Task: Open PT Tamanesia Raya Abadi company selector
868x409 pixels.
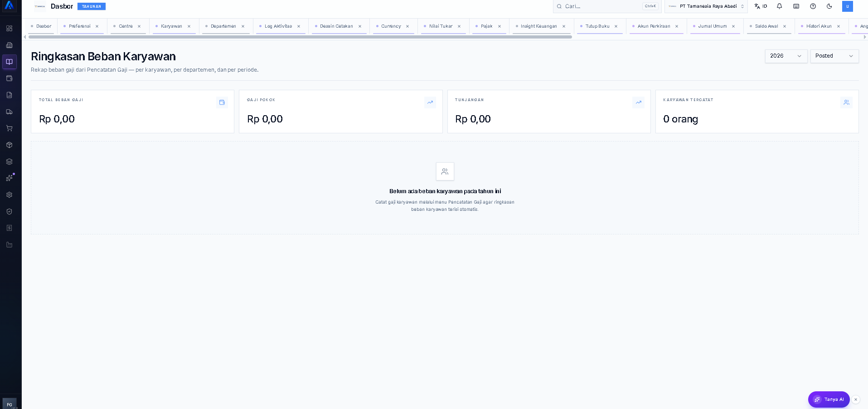Action: (706, 6)
